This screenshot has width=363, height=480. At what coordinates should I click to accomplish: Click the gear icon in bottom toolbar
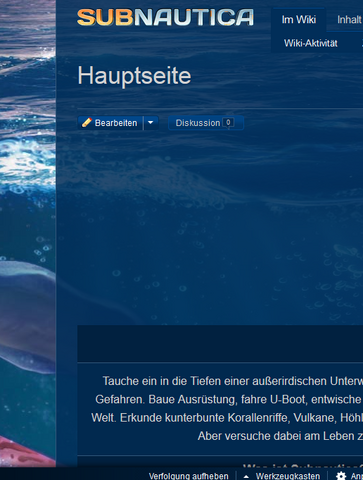click(x=341, y=476)
